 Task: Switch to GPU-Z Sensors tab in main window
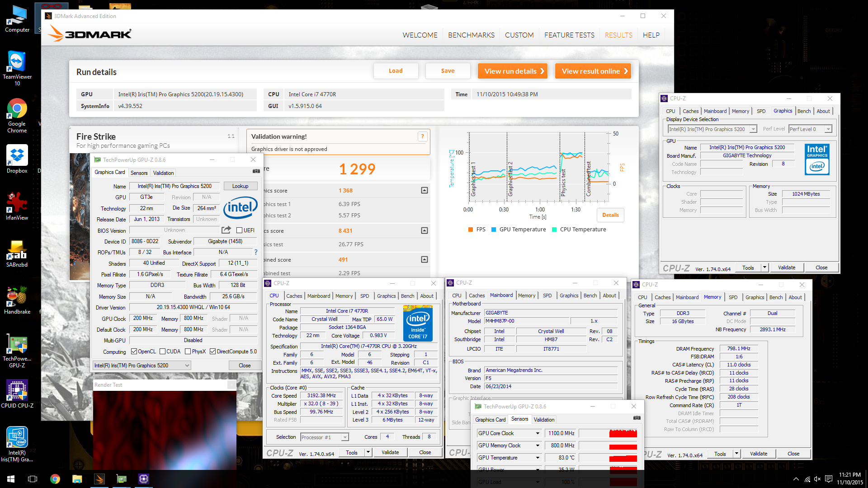tap(139, 173)
